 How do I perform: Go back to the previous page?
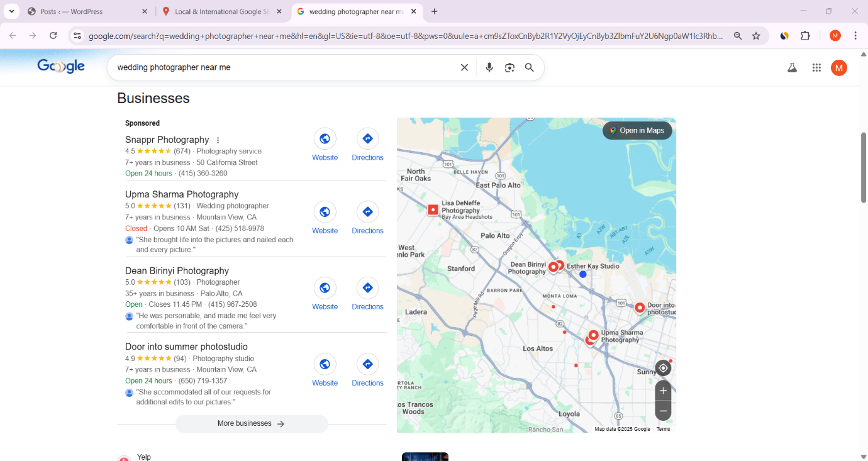pyautogui.click(x=13, y=36)
